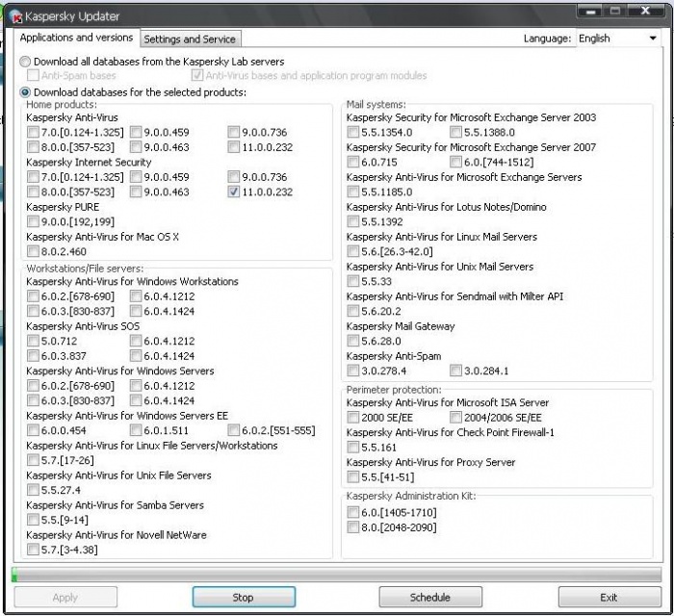Check Kaspersky Anti-Spam 3.0.278.4

(353, 371)
